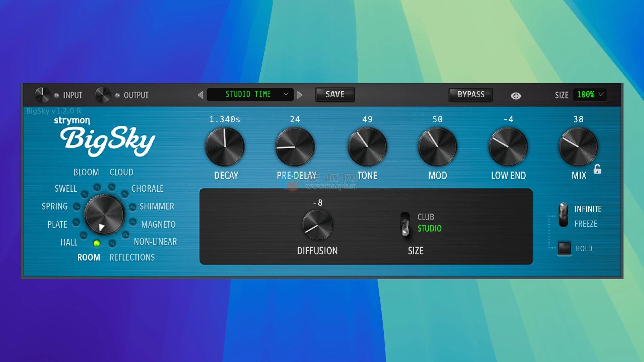
Task: Click the MOD knob
Action: [x=438, y=147]
